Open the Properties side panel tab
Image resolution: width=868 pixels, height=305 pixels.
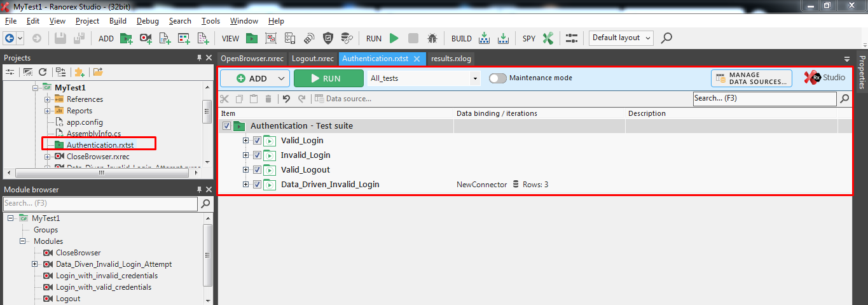click(862, 72)
